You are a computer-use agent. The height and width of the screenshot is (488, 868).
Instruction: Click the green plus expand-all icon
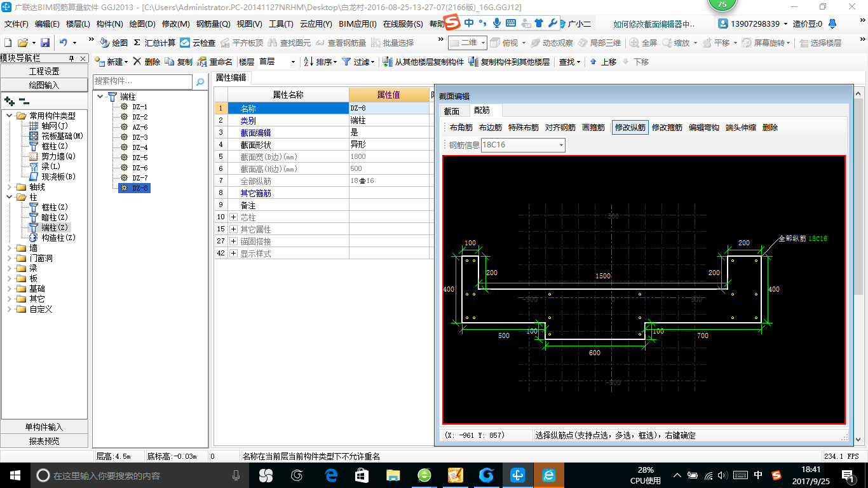point(10,101)
